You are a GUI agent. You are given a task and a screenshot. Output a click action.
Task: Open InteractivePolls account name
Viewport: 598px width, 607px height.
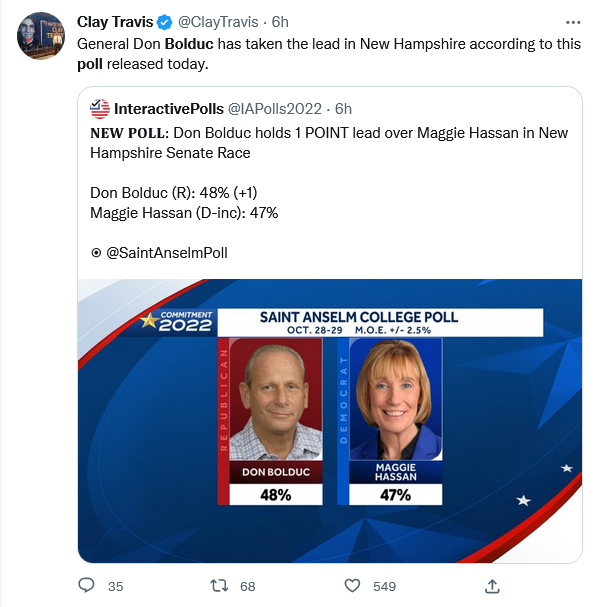pos(169,109)
